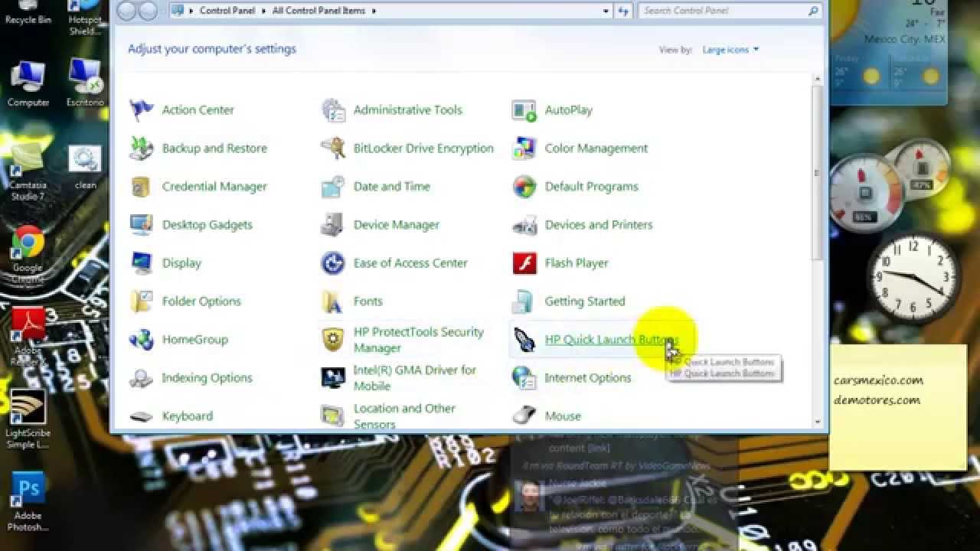This screenshot has height=551, width=980.
Task: Open the Flash Player icon
Action: click(x=524, y=263)
